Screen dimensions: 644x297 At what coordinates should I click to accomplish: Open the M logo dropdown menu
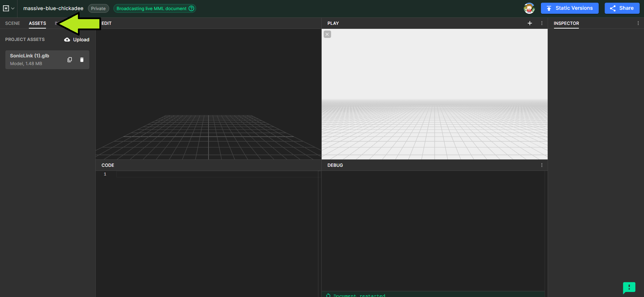(x=9, y=8)
